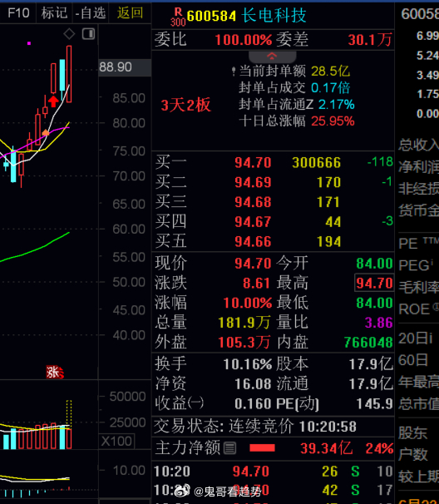
Task: Click the 最低 value 84.00
Action: tap(374, 303)
